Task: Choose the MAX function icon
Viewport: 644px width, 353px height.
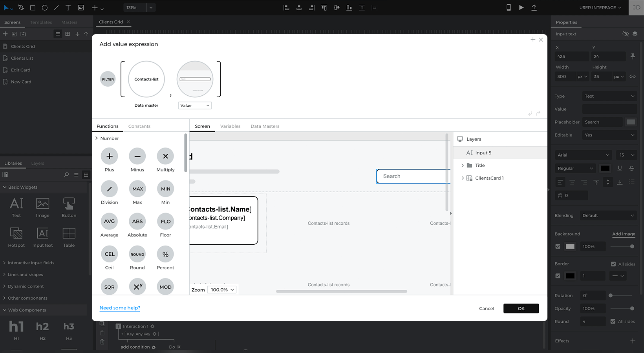Action: (137, 189)
